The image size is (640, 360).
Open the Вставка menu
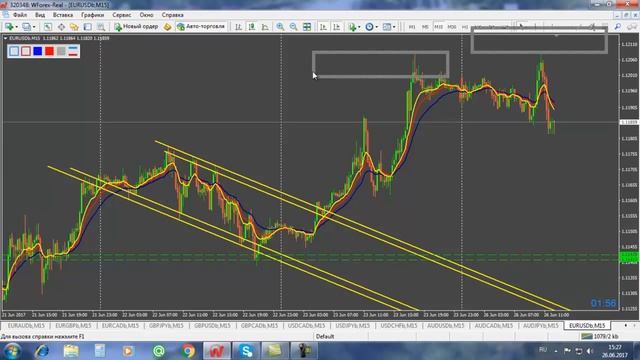click(x=63, y=15)
